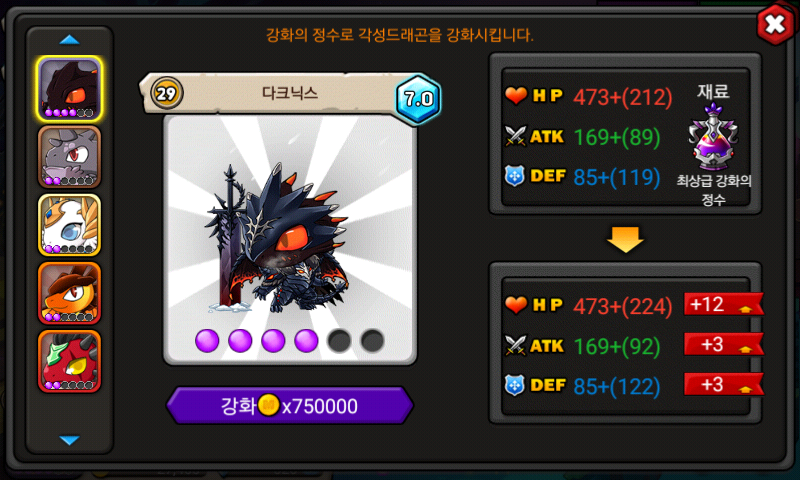Screen dimensions: 800x480
Task: Choose the white dragon with golden wings
Action: point(69,225)
